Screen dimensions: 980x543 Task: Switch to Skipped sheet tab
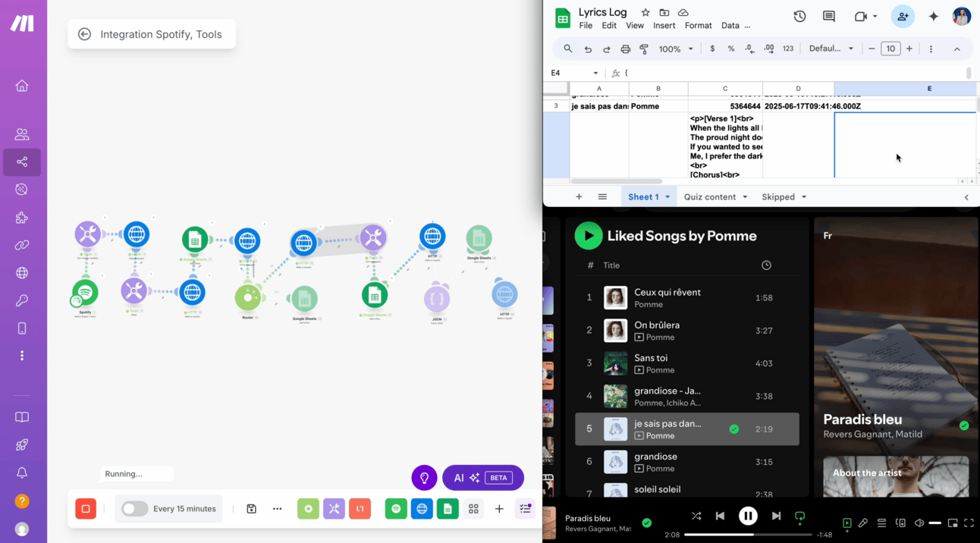778,197
